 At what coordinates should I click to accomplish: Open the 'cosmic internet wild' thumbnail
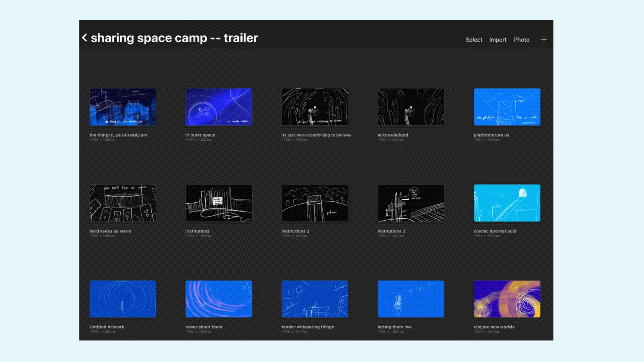507,203
